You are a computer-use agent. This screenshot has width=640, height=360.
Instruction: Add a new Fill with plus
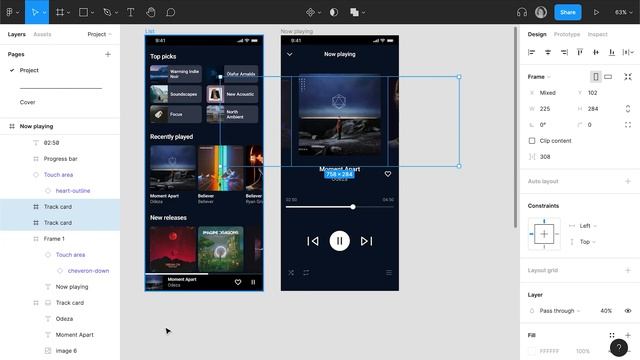point(628,335)
